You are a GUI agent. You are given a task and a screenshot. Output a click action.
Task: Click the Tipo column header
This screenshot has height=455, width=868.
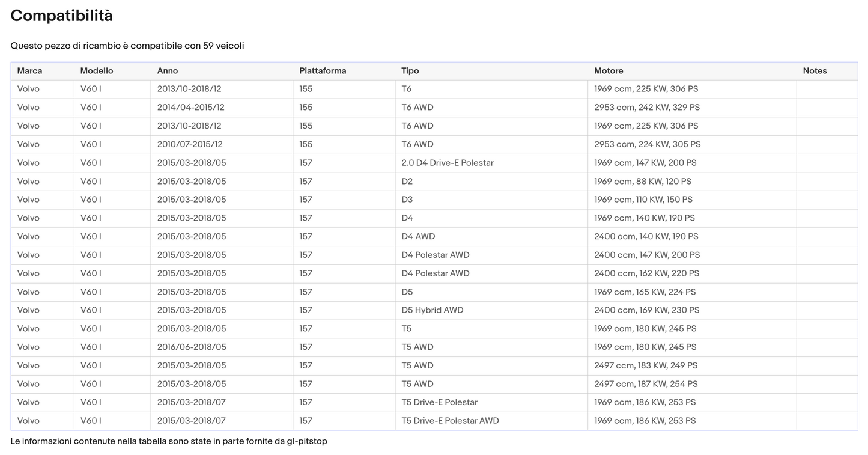(x=410, y=71)
